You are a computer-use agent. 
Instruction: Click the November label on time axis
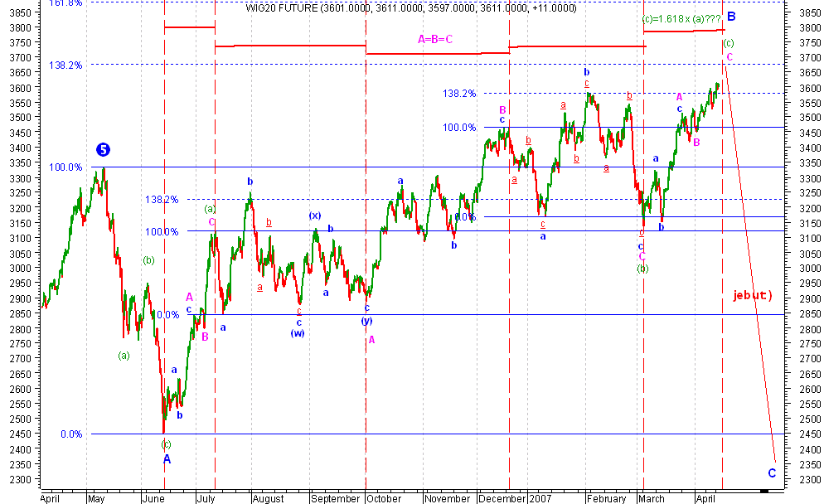pos(447,498)
